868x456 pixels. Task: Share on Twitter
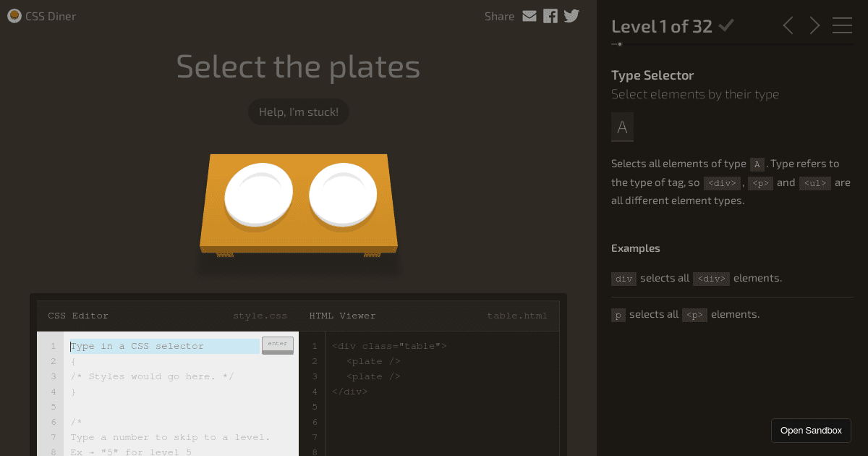(x=571, y=15)
